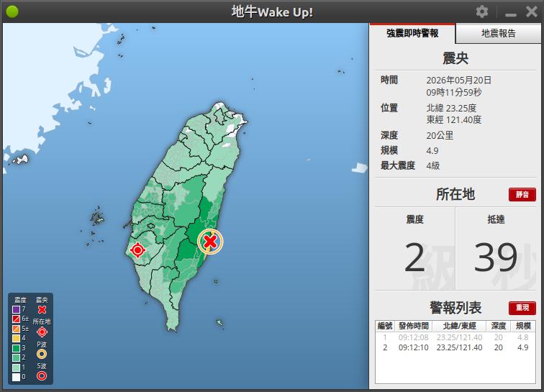Click the S波 red ring icon in legend

point(42,375)
